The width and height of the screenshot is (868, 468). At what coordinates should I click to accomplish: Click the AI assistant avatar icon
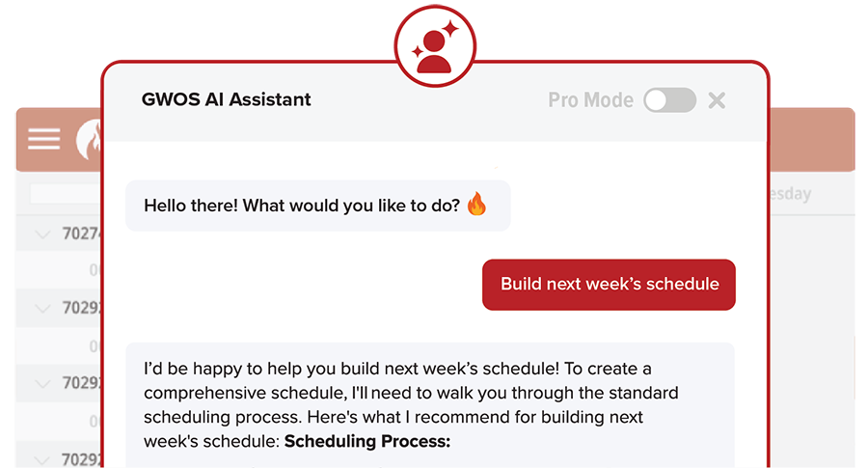click(x=435, y=46)
